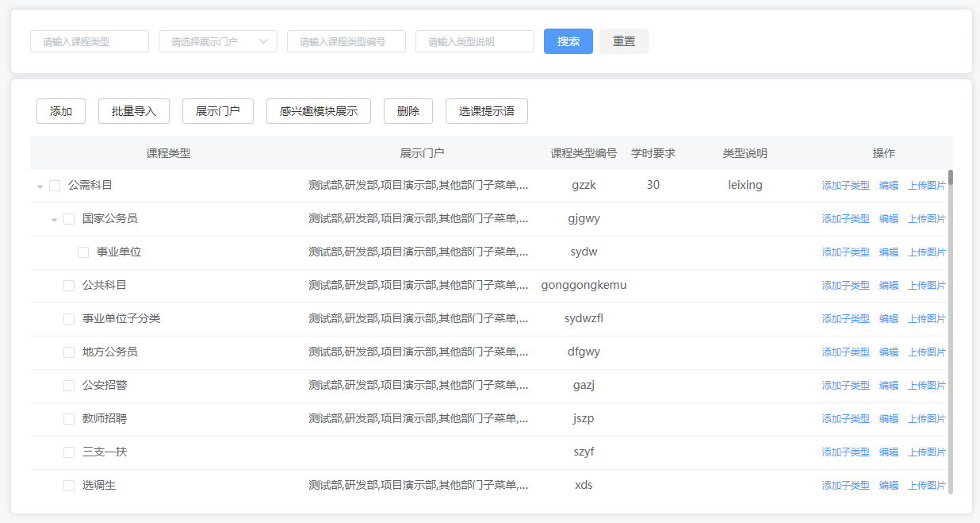The height and width of the screenshot is (523, 980).
Task: Click 添加子类型 in the 公需科目 row
Action: [x=846, y=186]
